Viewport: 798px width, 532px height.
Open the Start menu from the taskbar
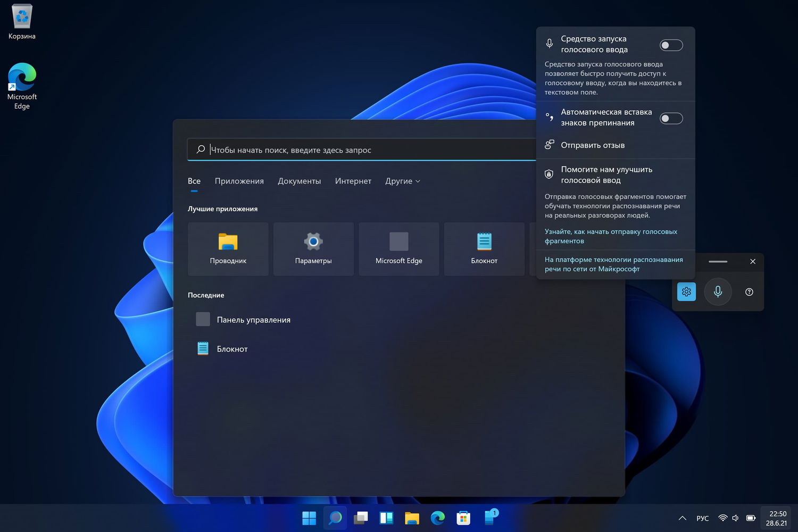click(x=309, y=518)
